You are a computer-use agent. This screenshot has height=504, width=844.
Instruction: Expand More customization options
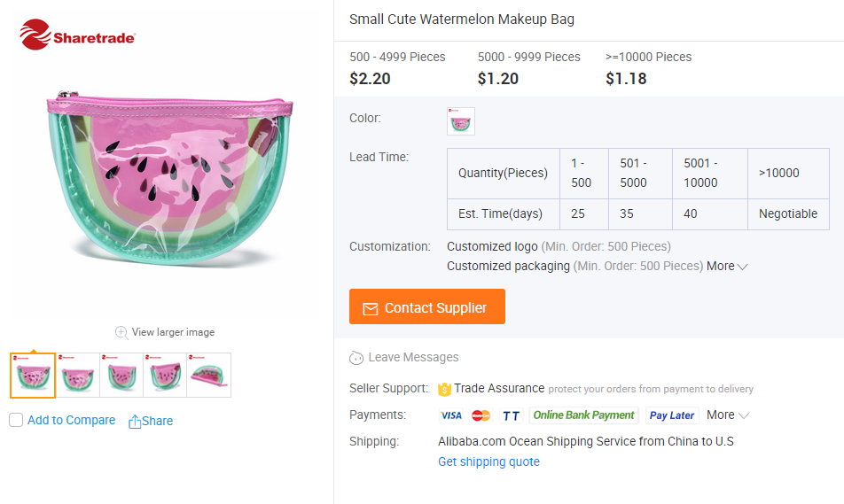(727, 266)
